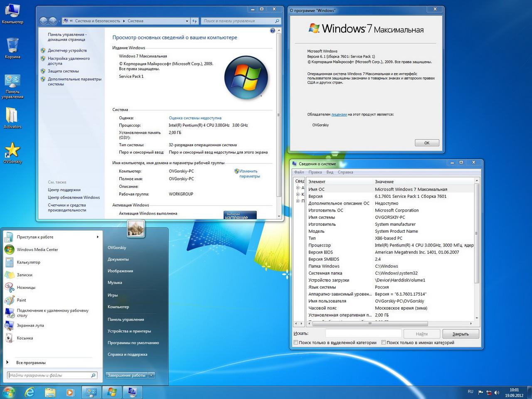
Task: Expand the third category in the system info tree
Action: click(298, 201)
